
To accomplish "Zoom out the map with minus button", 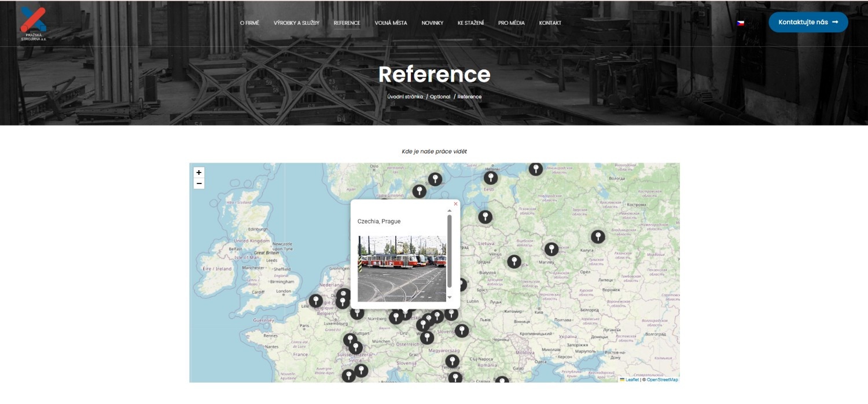I will pos(198,183).
